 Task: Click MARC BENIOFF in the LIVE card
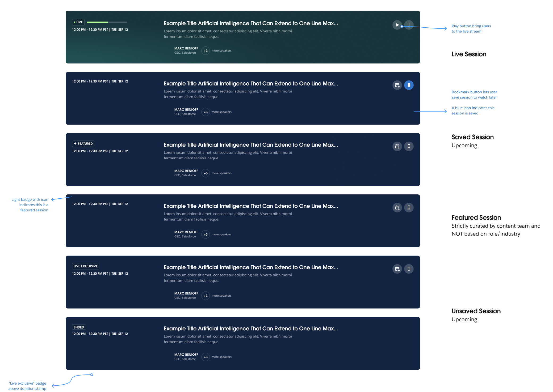coord(186,48)
